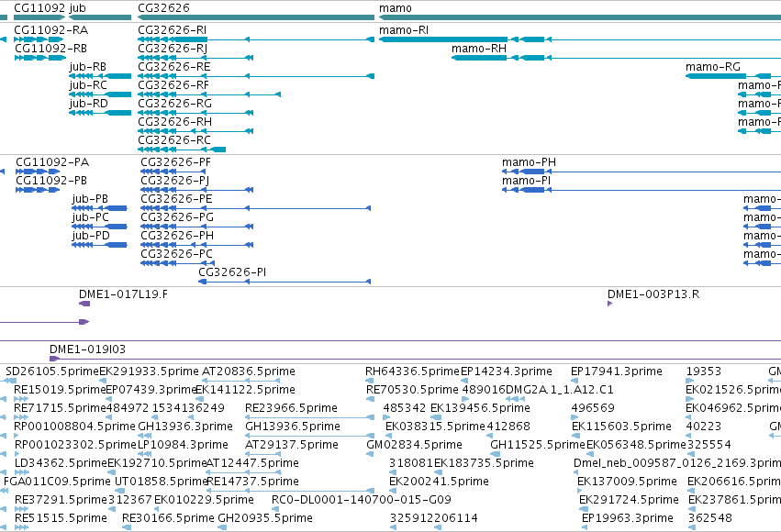Select the CG32626 gene bar
Viewport: 781px width, 532px height.
point(256,17)
